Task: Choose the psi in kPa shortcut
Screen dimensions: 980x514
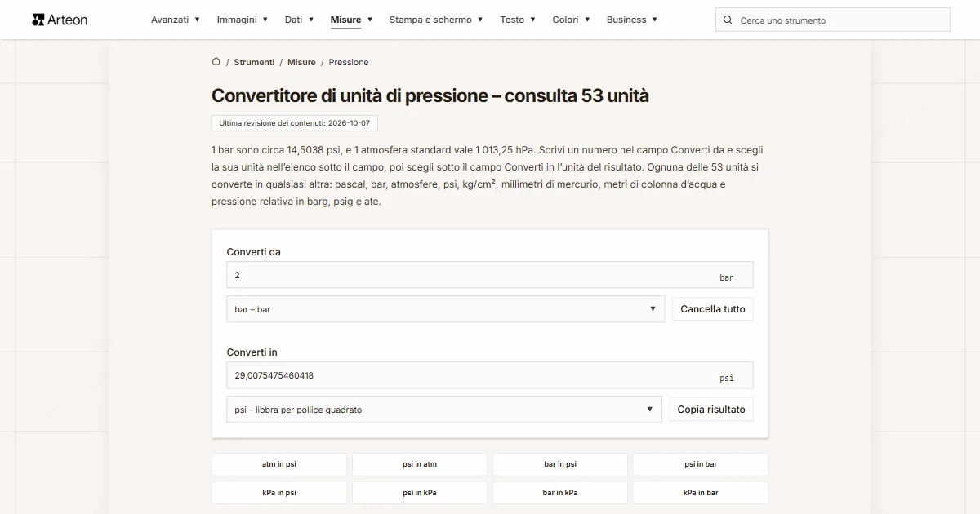Action: (x=420, y=493)
